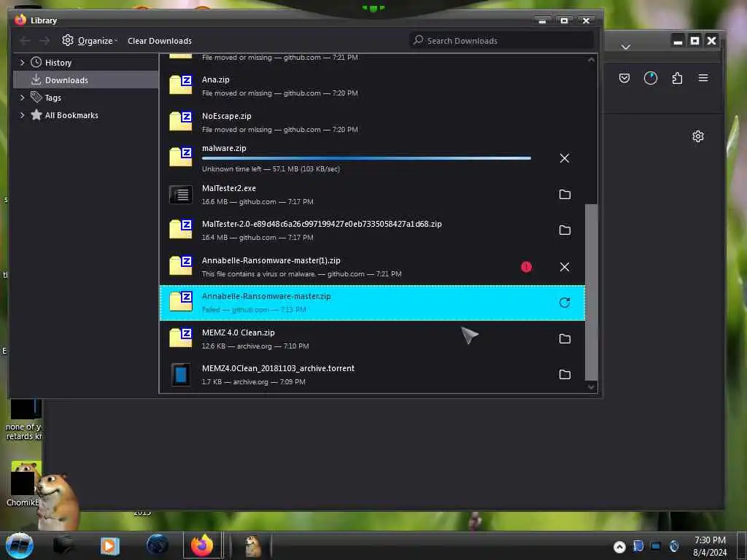Remove Annabelle-Ransomware-master(1).zip entry

(565, 267)
